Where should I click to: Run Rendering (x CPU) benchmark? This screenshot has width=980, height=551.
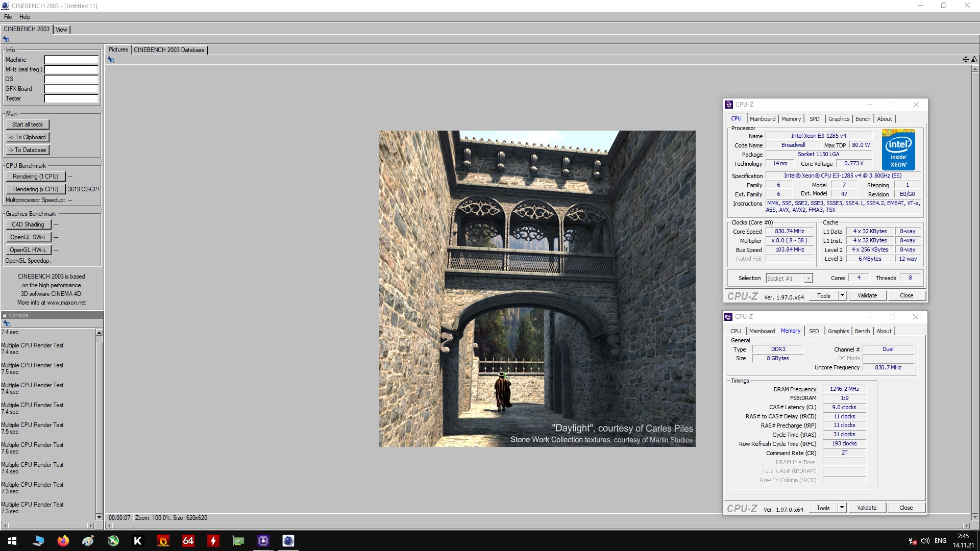36,189
